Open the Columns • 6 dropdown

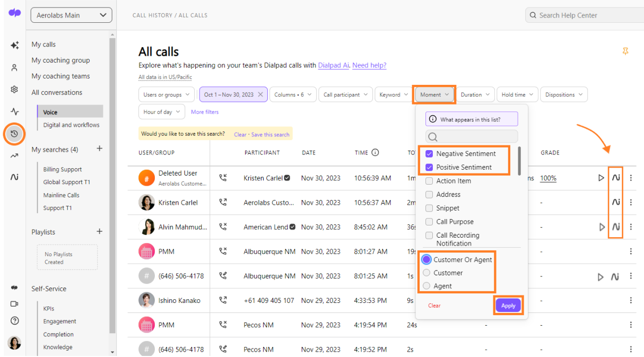(293, 95)
